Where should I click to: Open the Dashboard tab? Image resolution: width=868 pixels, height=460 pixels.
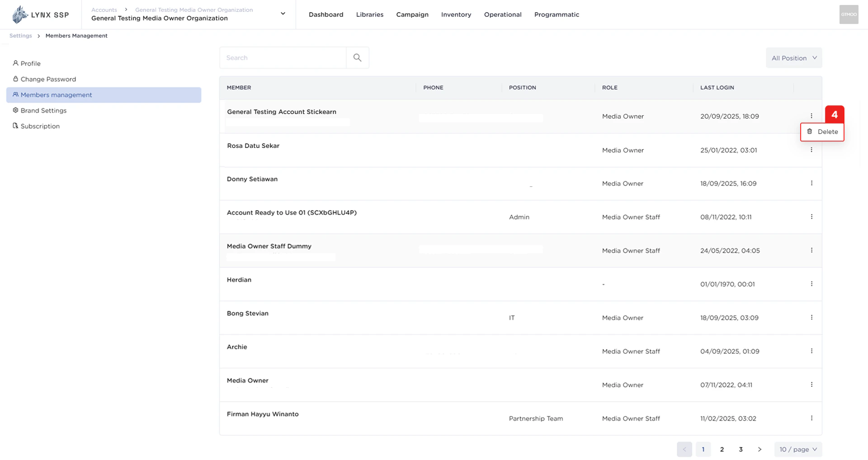326,14
